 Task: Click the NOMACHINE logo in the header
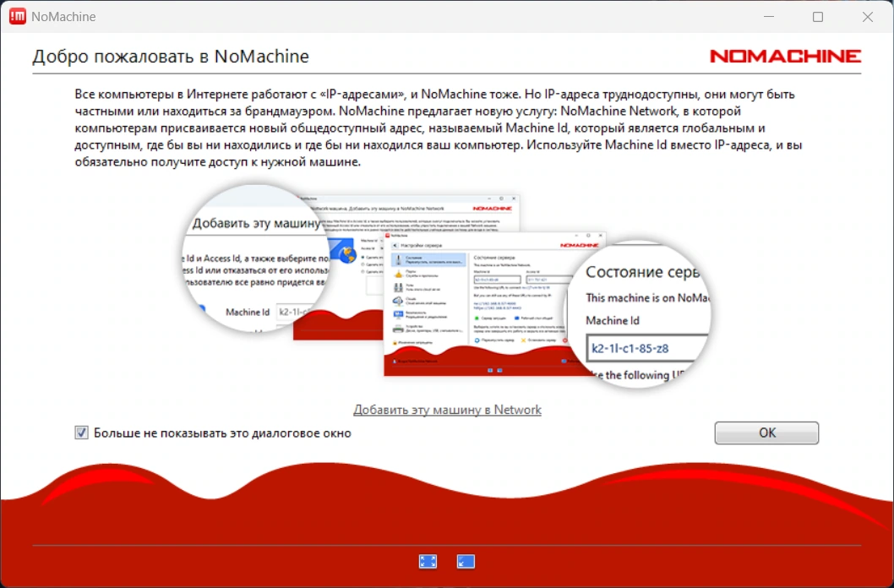point(785,56)
